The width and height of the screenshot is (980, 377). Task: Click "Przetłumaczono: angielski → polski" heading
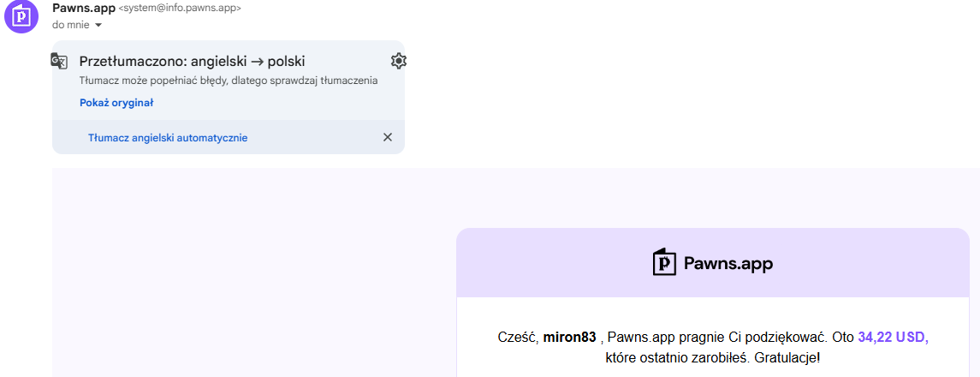pyautogui.click(x=192, y=61)
